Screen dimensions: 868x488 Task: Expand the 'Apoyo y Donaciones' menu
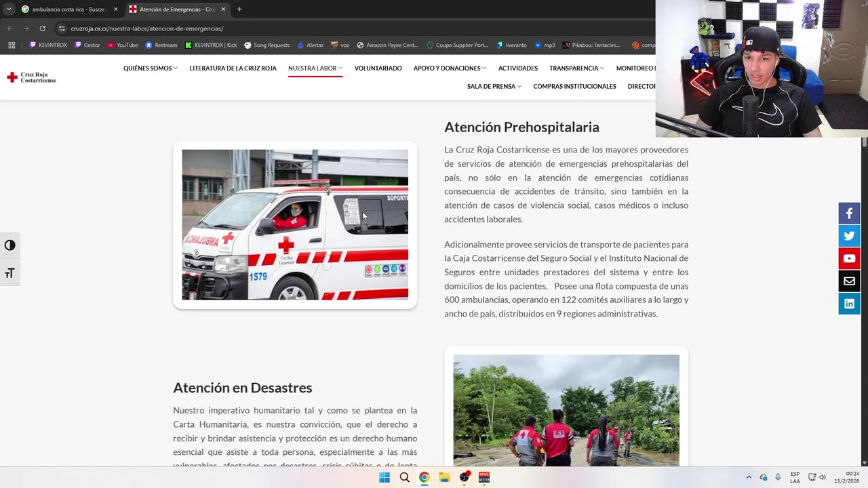pos(450,68)
